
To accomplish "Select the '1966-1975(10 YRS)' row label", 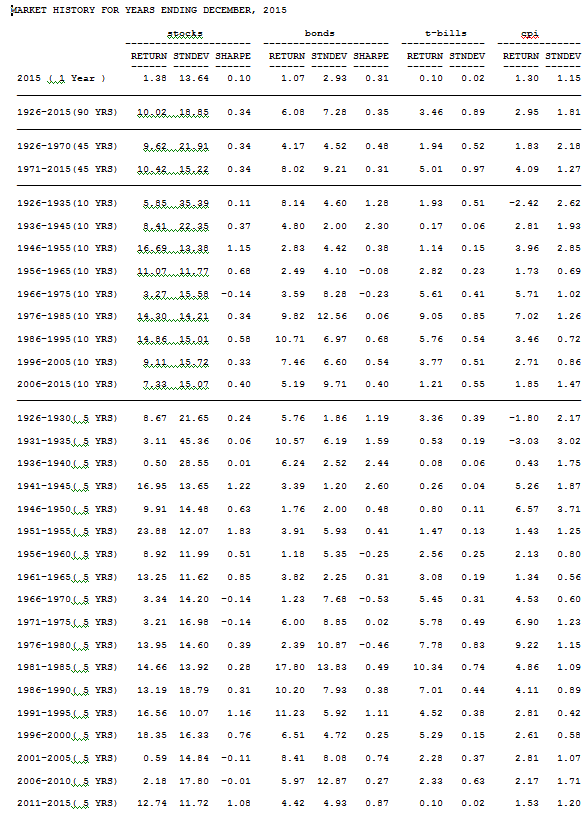I will pyautogui.click(x=67, y=294).
